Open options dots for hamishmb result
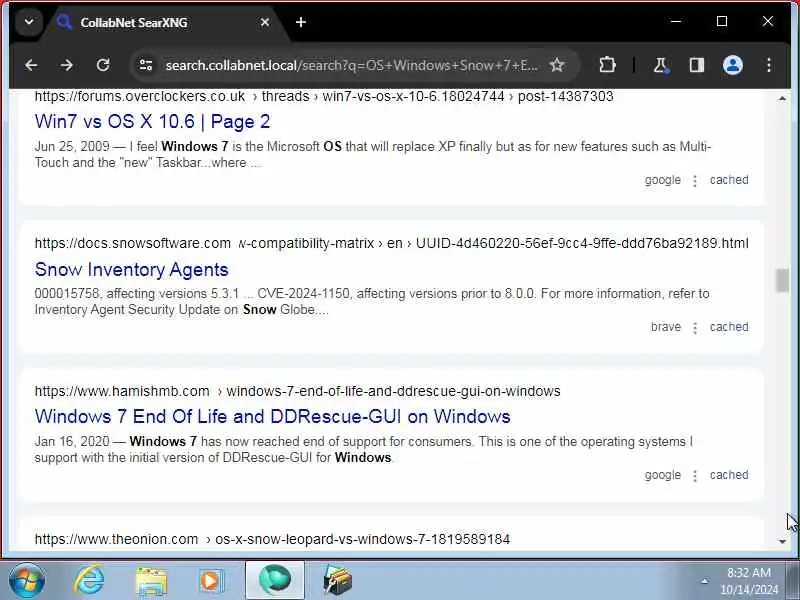The width and height of the screenshot is (800, 600). pos(695,476)
